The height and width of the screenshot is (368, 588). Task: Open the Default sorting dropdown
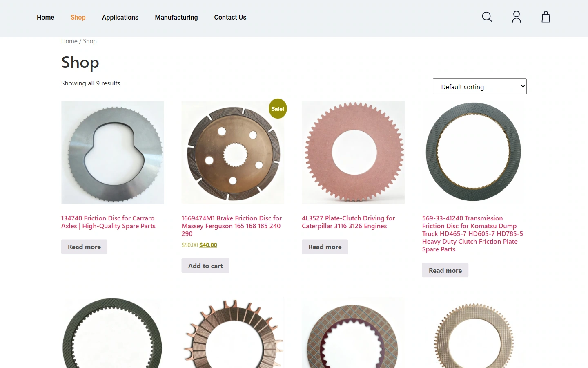480,86
